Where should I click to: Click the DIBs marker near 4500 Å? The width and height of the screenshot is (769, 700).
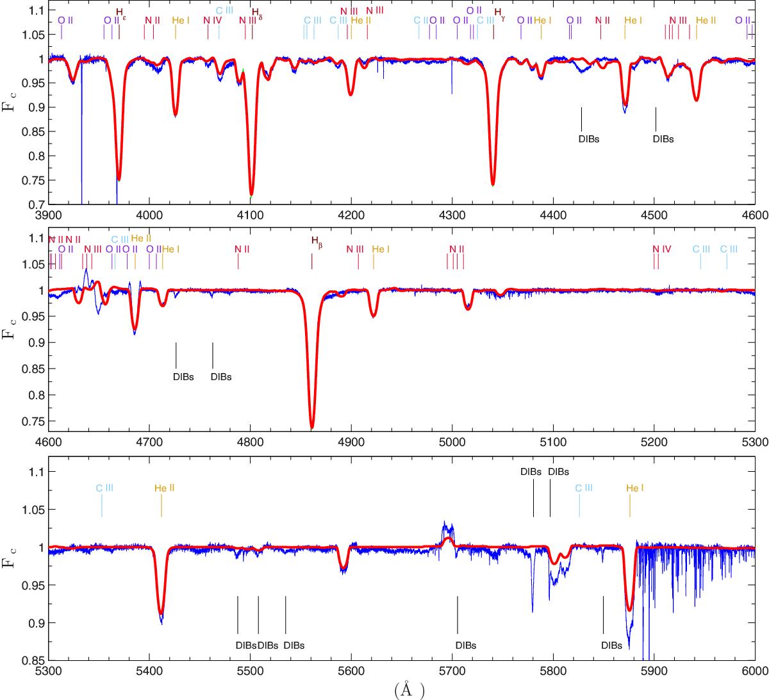click(x=663, y=138)
